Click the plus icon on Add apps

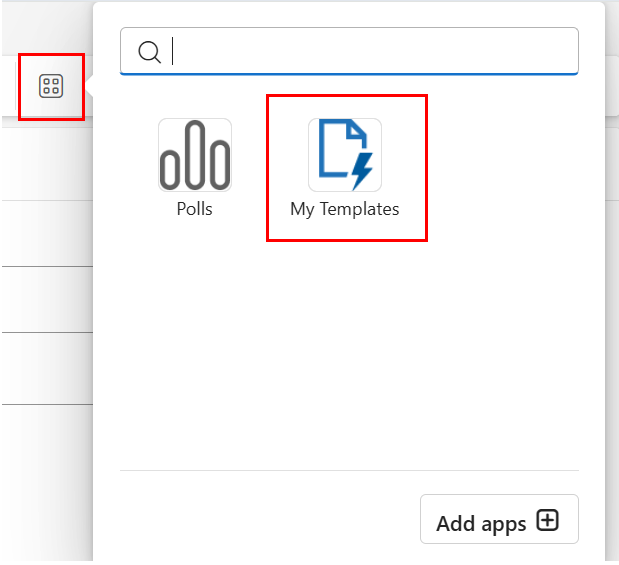coord(547,521)
